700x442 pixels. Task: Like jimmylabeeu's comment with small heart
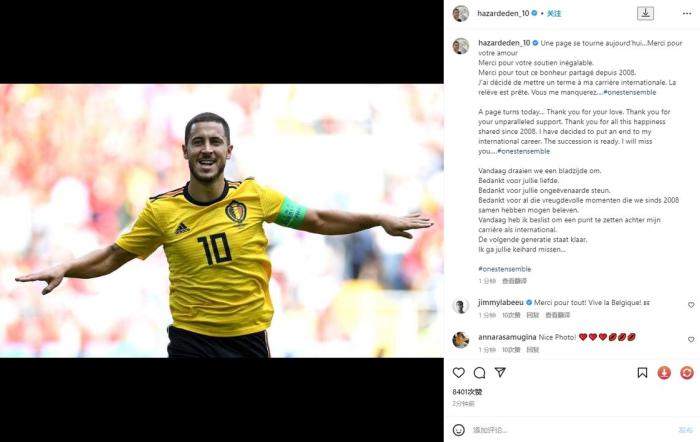691,305
